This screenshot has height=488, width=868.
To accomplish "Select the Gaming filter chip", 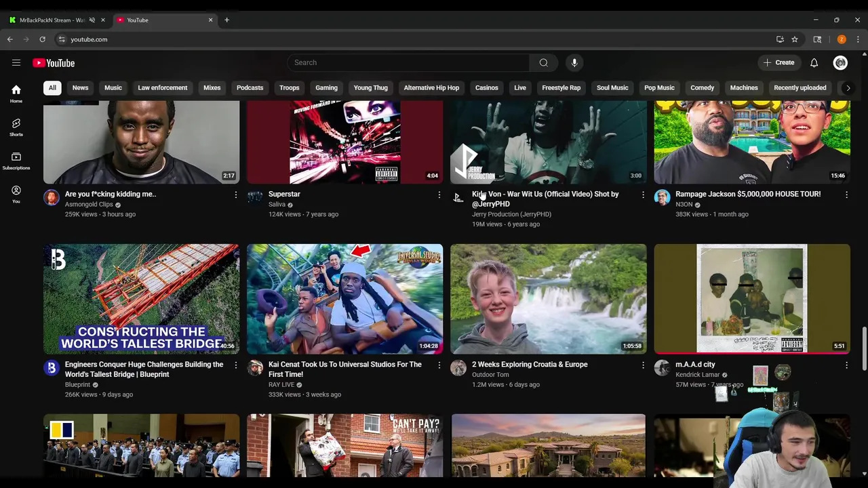I will pos(326,87).
